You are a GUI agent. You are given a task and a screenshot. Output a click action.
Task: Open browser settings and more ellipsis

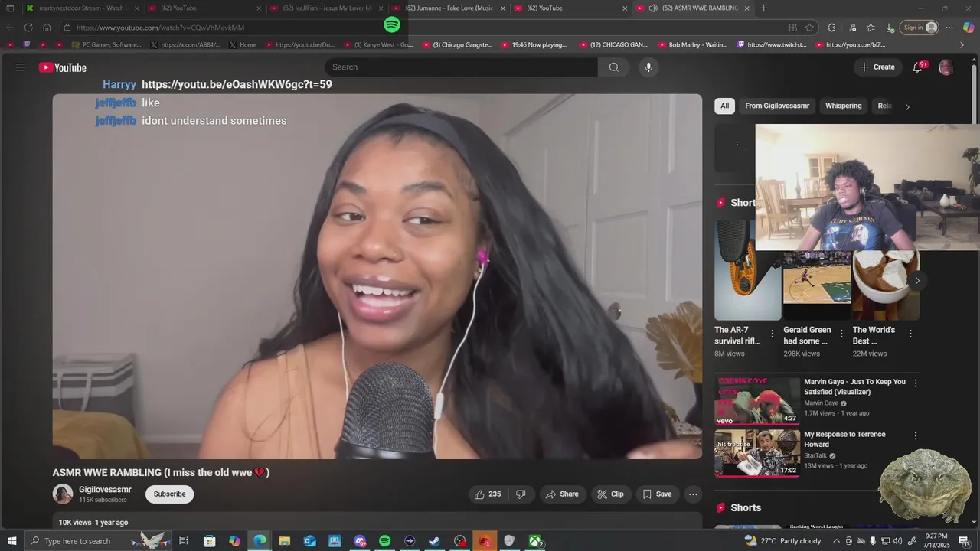click(949, 28)
